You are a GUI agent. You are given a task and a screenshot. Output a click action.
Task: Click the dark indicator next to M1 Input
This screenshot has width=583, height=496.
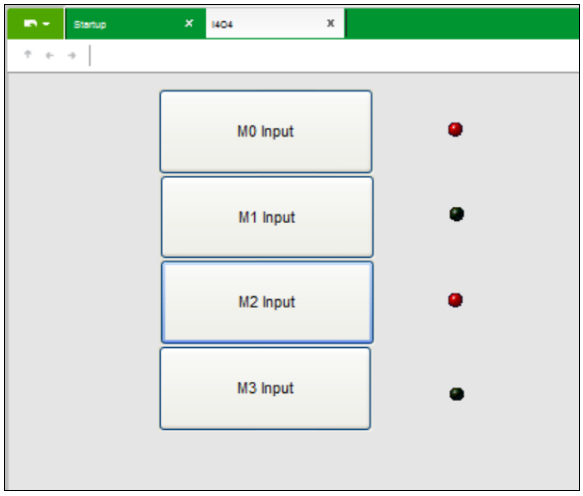[x=457, y=214]
